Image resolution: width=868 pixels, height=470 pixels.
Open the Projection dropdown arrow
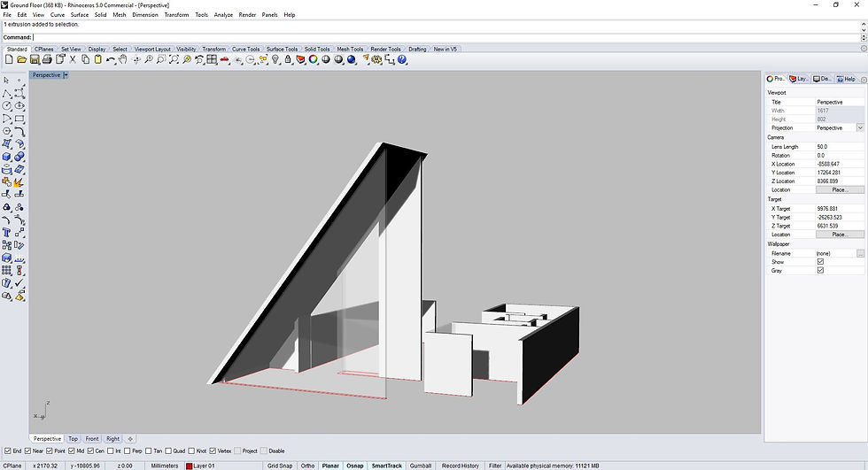[860, 127]
